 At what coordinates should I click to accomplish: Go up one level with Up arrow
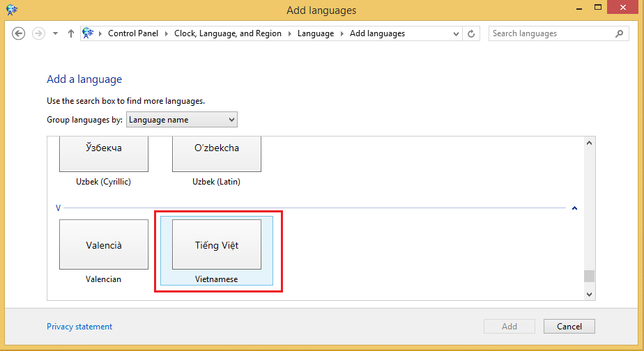pyautogui.click(x=71, y=33)
